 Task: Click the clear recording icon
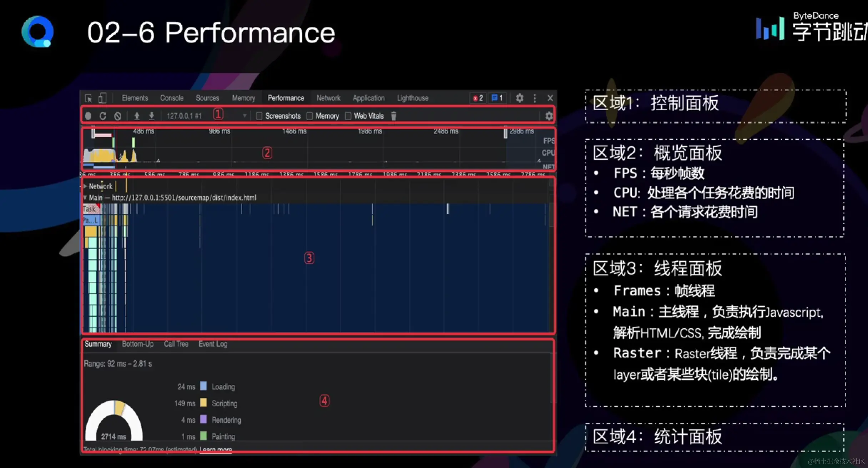tap(118, 116)
